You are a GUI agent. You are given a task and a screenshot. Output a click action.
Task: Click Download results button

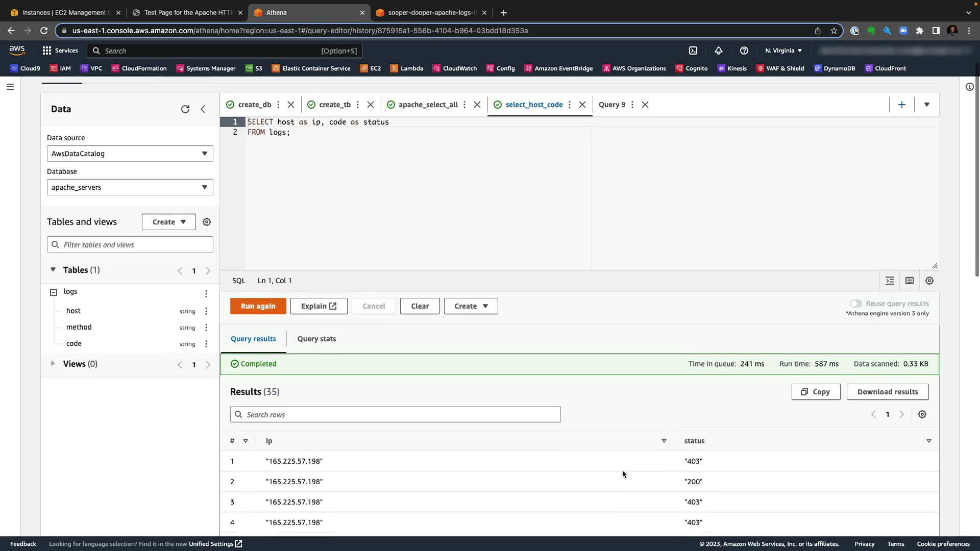click(x=887, y=392)
